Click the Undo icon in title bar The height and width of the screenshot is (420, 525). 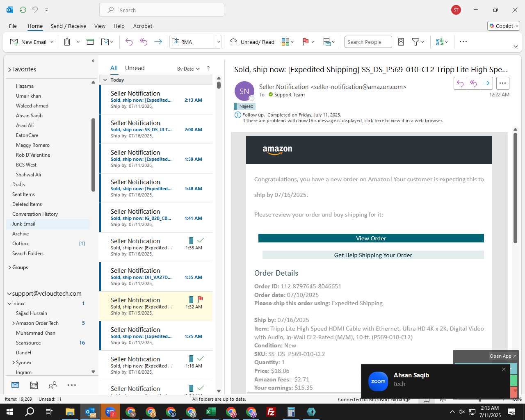tap(35, 10)
